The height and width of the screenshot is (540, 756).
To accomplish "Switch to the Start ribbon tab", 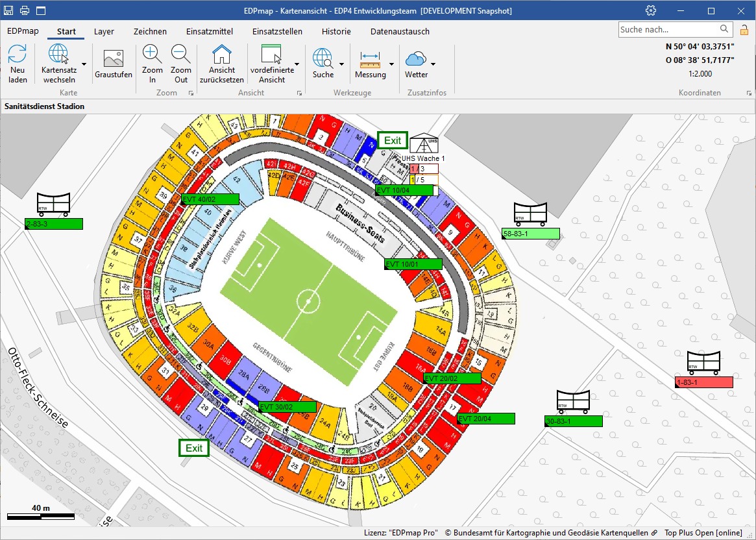I will [66, 31].
